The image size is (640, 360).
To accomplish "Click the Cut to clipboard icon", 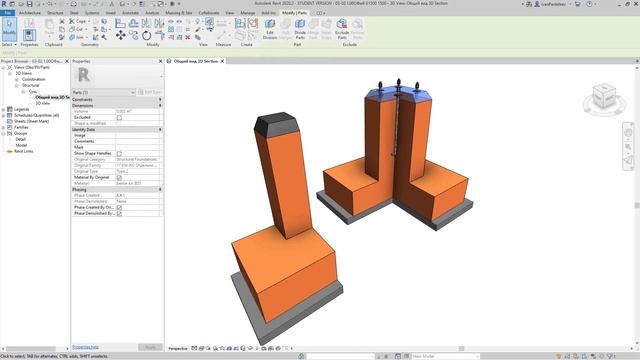I will point(62,21).
